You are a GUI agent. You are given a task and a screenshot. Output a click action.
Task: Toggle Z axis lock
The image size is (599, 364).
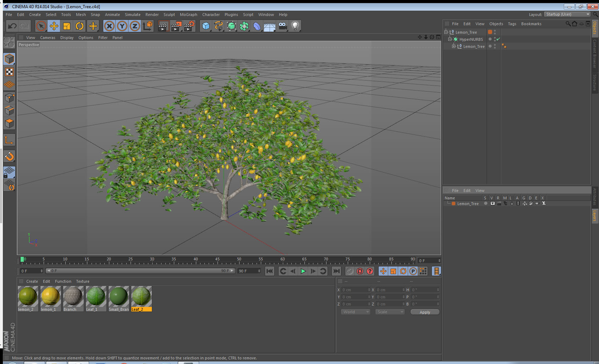tap(135, 26)
